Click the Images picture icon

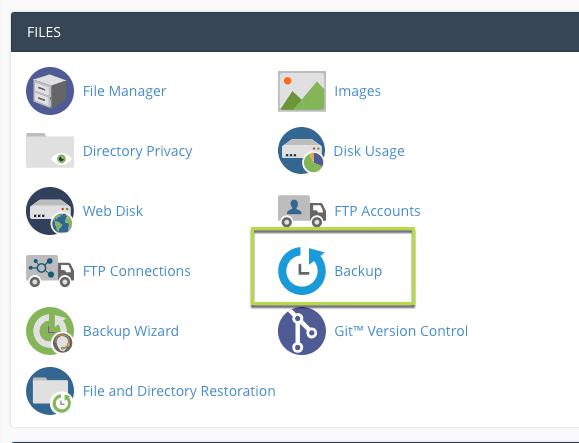302,91
